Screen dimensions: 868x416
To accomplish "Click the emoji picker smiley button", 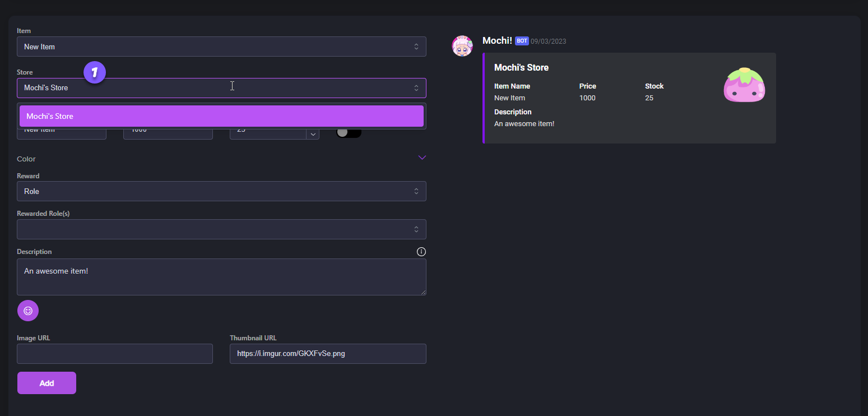I will pos(28,311).
